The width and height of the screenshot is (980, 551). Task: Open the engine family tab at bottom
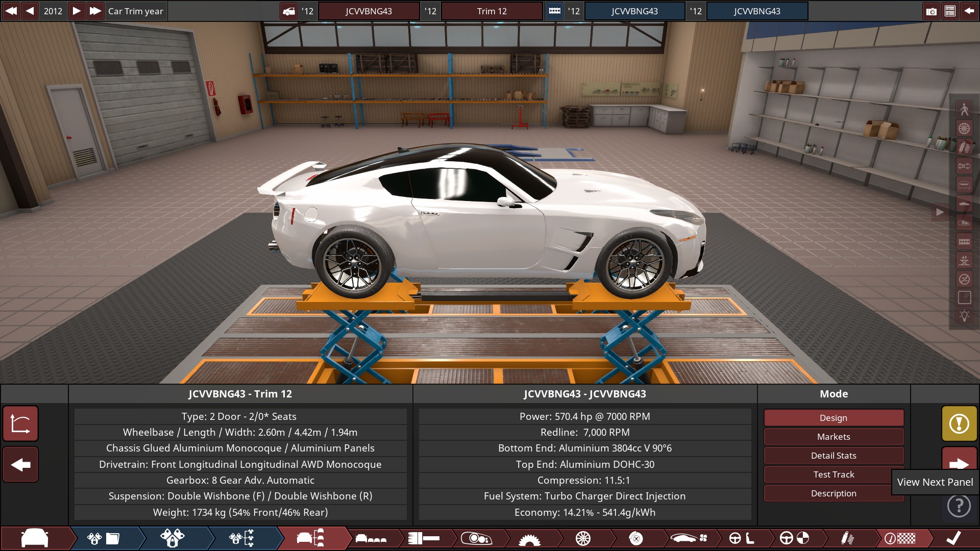point(104,538)
